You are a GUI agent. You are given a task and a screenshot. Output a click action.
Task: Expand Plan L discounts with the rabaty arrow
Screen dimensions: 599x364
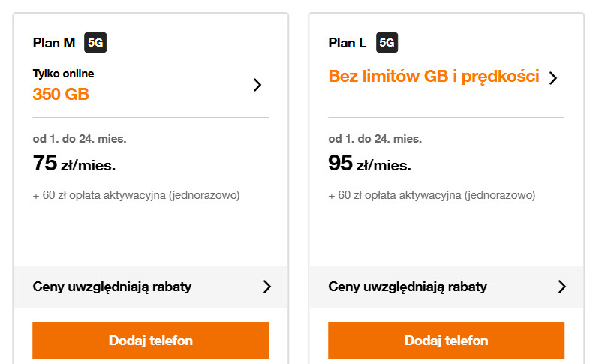(x=562, y=287)
